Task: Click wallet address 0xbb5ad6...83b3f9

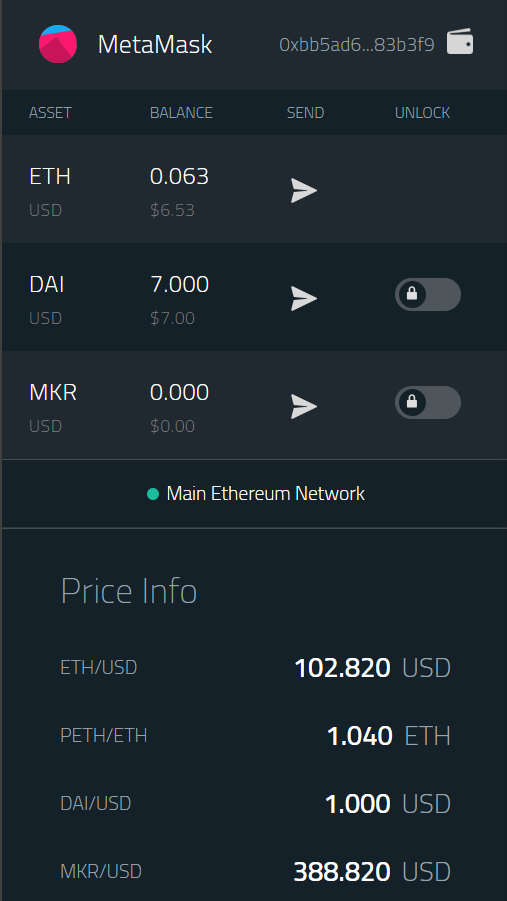Action: [x=356, y=44]
